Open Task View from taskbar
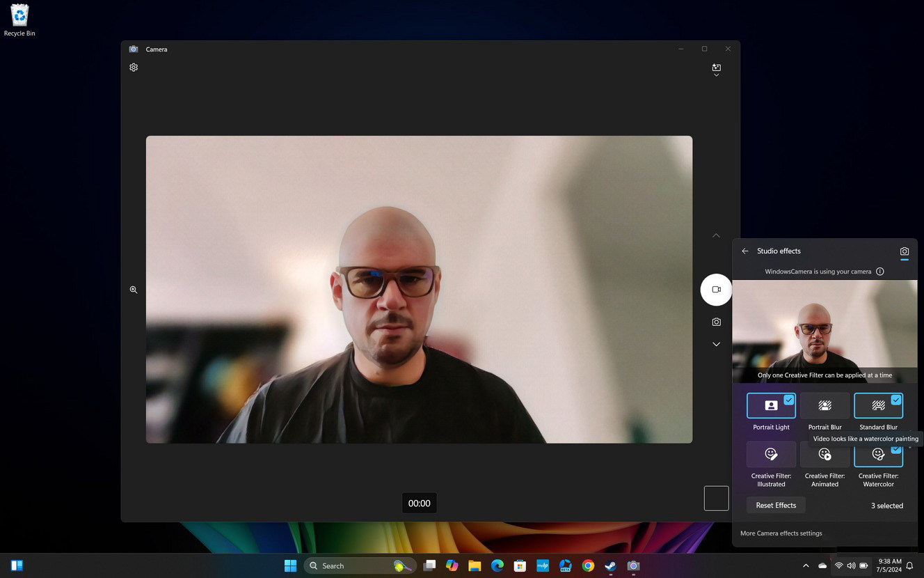Image resolution: width=924 pixels, height=578 pixels. 429,565
